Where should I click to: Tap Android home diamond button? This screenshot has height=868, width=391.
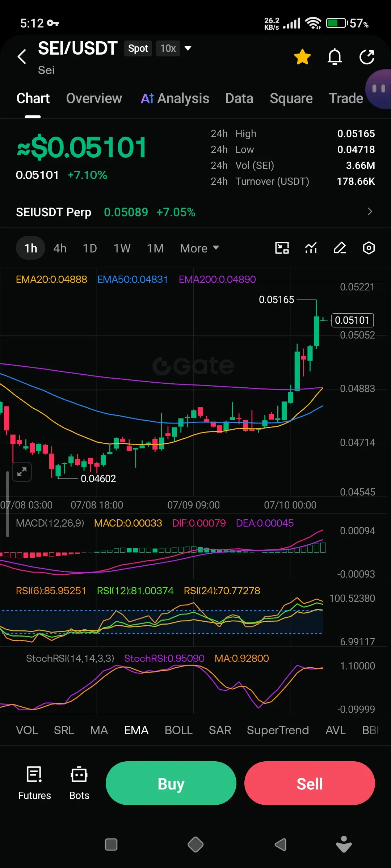[195, 845]
